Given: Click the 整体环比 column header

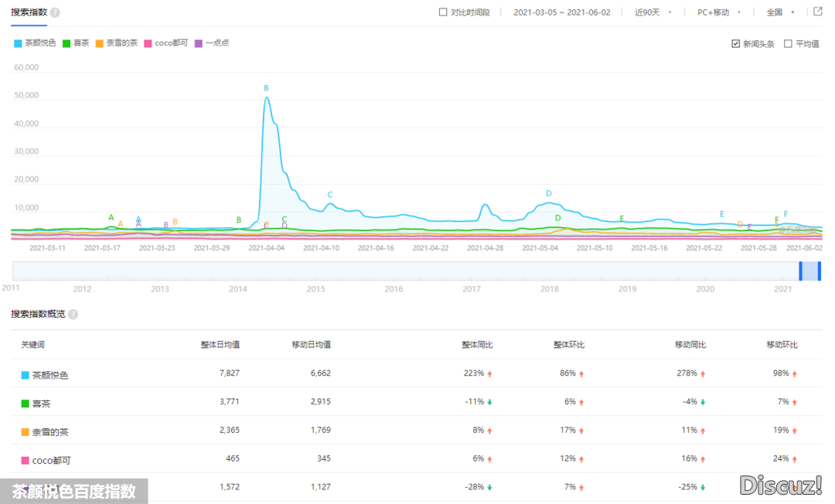Looking at the screenshot, I should [x=569, y=345].
